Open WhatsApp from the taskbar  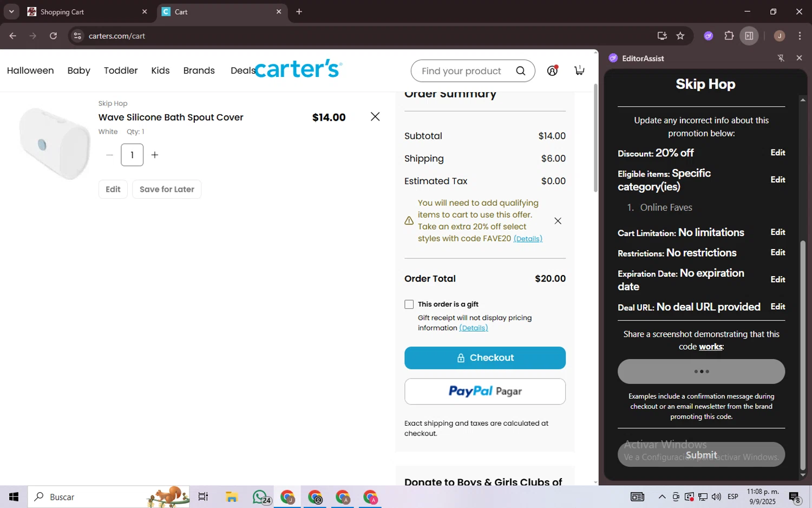pyautogui.click(x=261, y=497)
